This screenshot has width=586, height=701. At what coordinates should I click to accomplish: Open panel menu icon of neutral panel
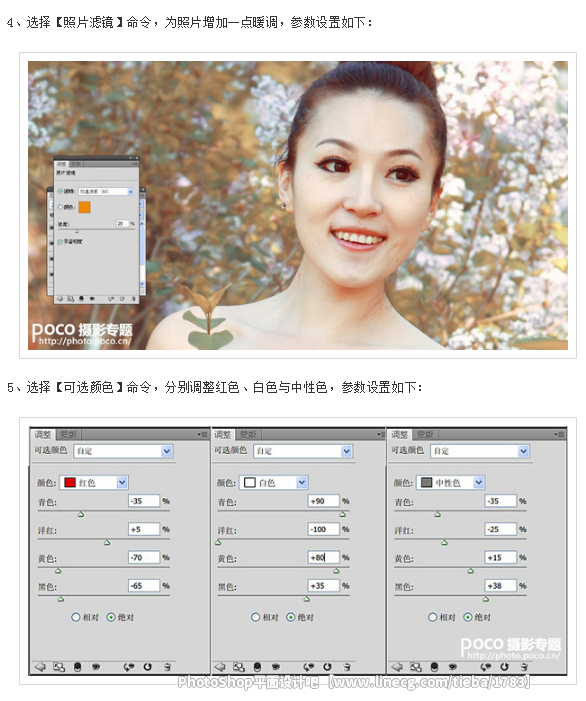tap(559, 435)
